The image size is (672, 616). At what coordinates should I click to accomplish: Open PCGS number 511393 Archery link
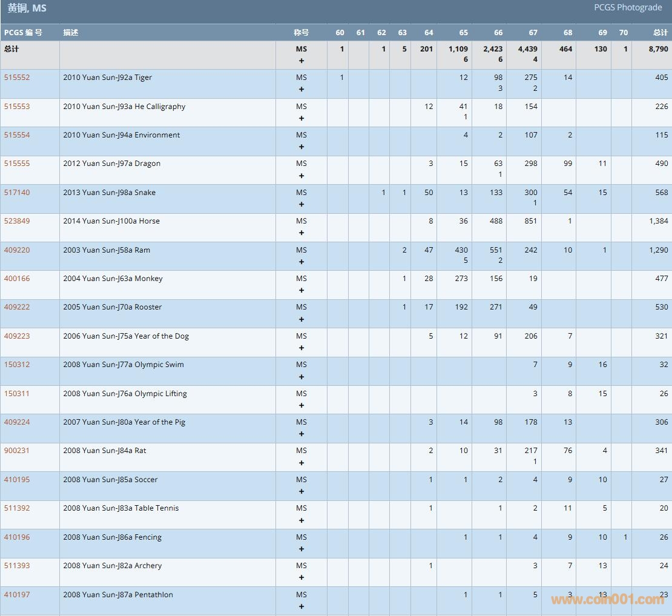[17, 566]
